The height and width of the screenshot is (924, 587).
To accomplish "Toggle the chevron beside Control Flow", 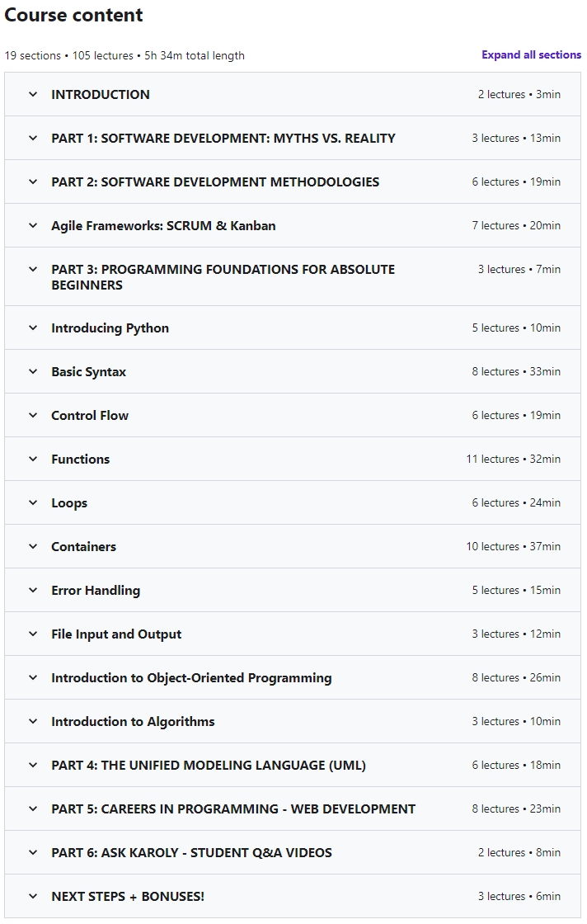I will 33,415.
